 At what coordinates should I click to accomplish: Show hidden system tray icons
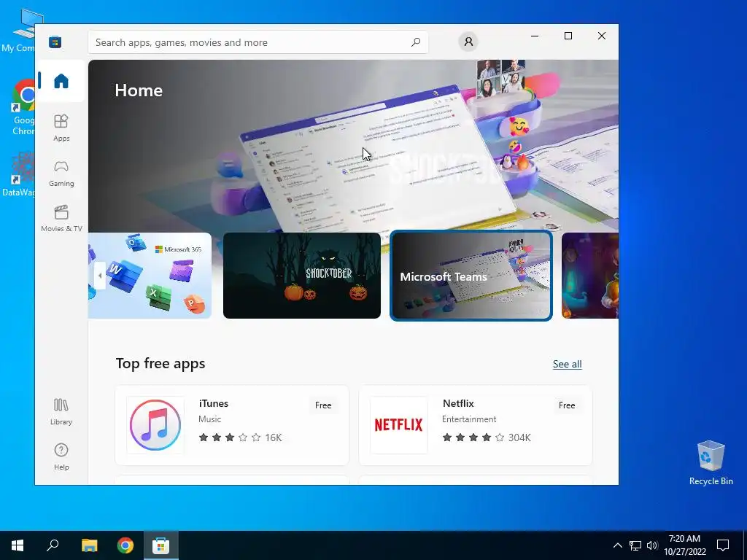click(x=617, y=545)
